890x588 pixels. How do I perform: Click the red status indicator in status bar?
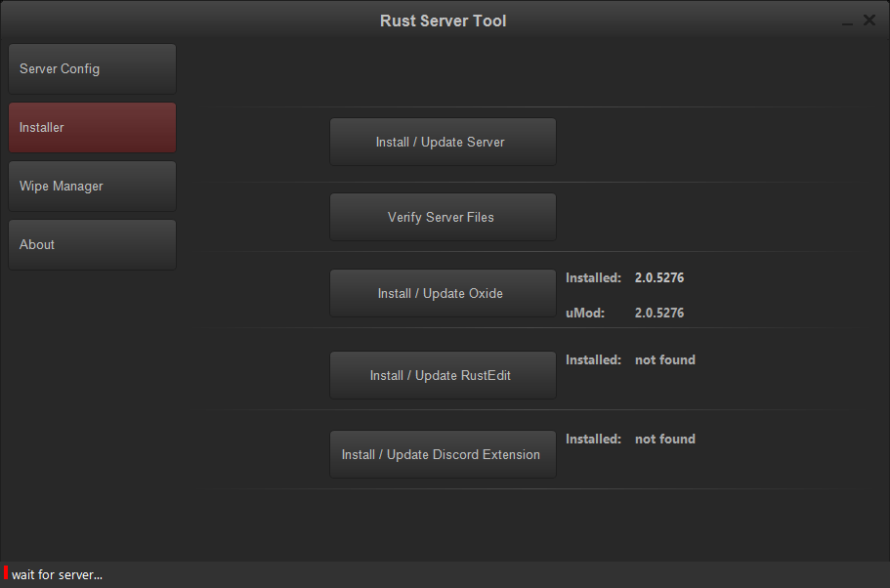pos(6,574)
